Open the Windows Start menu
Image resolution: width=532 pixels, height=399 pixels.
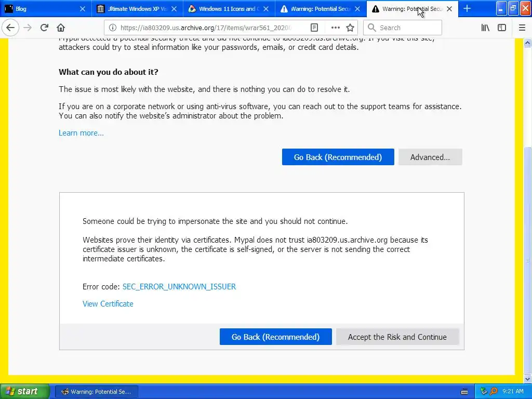[24, 392]
